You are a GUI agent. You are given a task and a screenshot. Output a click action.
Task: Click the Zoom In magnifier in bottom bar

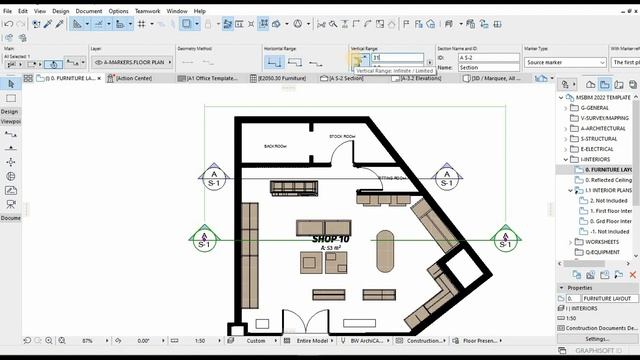coord(49,340)
